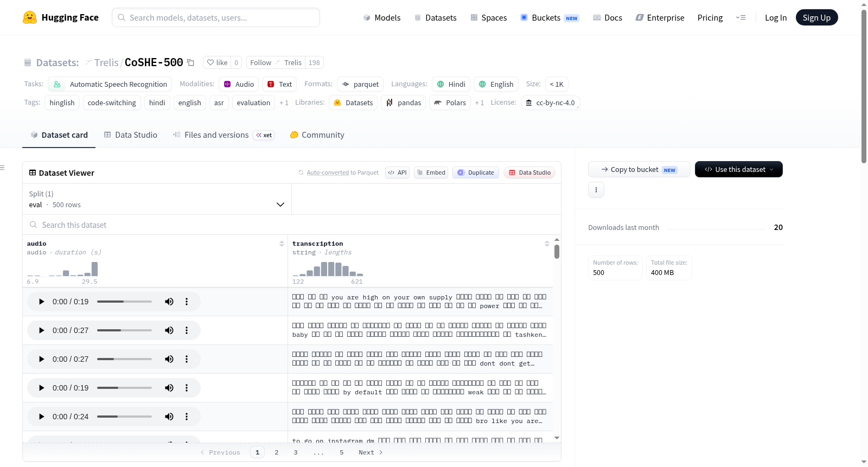Seek on the fourth audio clip's progress slider

[x=124, y=388]
